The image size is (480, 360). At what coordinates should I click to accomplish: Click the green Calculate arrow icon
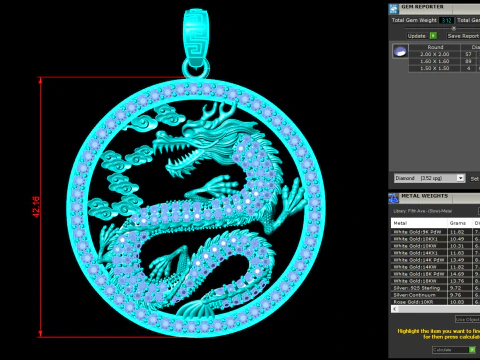pos(472,349)
